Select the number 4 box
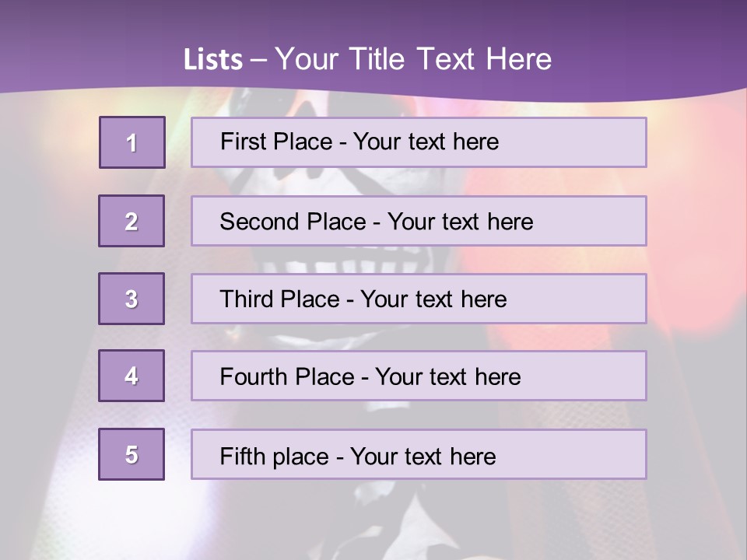The height and width of the screenshot is (560, 747). 132,376
